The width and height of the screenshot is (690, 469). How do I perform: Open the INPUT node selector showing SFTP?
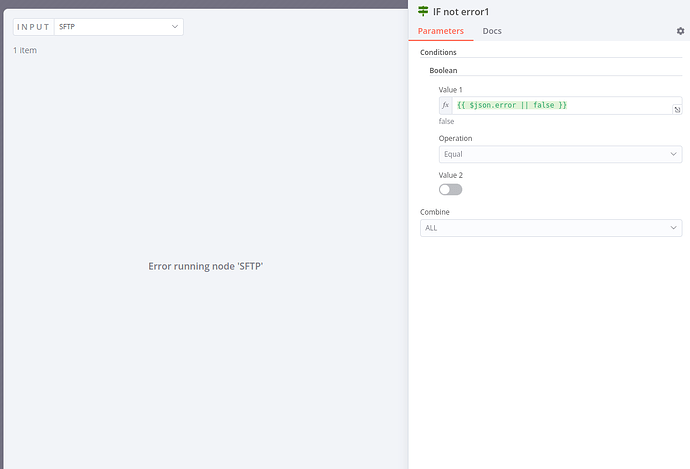coord(119,27)
